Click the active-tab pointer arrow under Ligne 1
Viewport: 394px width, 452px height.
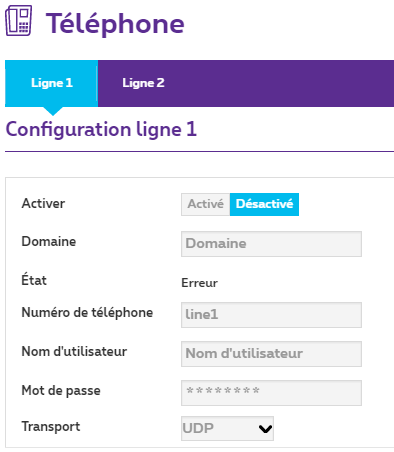click(53, 111)
